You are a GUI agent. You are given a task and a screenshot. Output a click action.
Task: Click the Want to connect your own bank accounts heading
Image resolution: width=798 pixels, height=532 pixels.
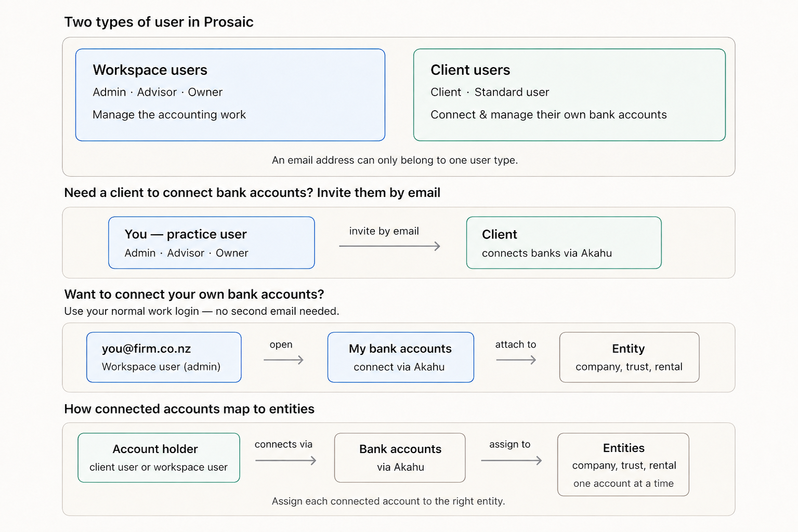pos(194,295)
